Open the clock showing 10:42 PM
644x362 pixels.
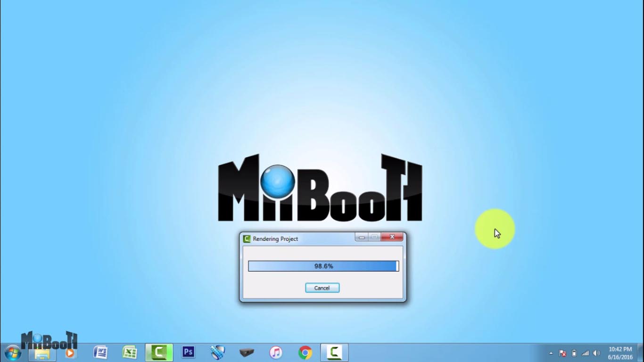620,353
